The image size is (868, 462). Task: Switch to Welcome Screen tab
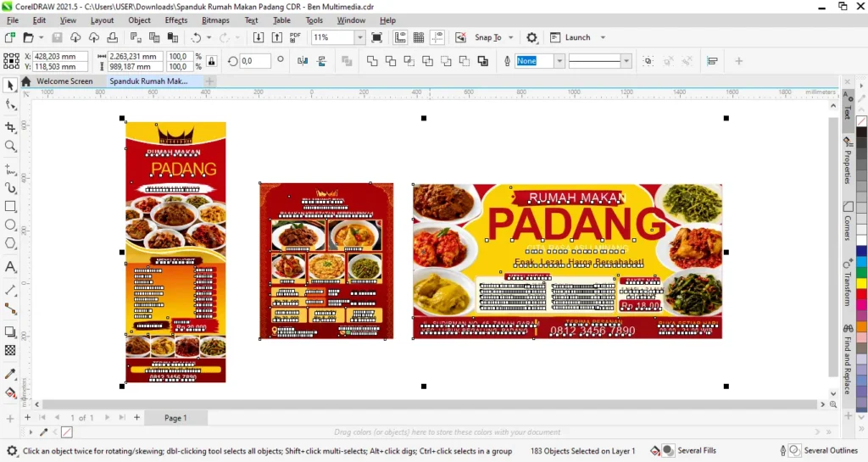pos(64,81)
